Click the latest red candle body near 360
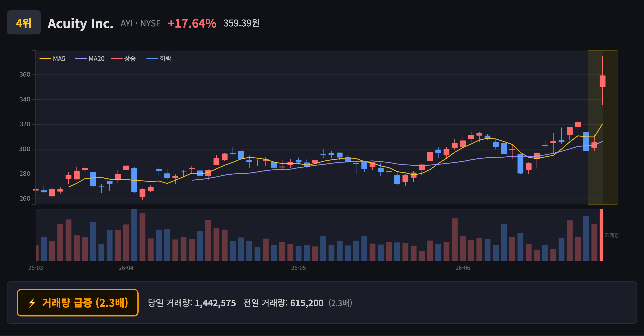 (x=602, y=81)
